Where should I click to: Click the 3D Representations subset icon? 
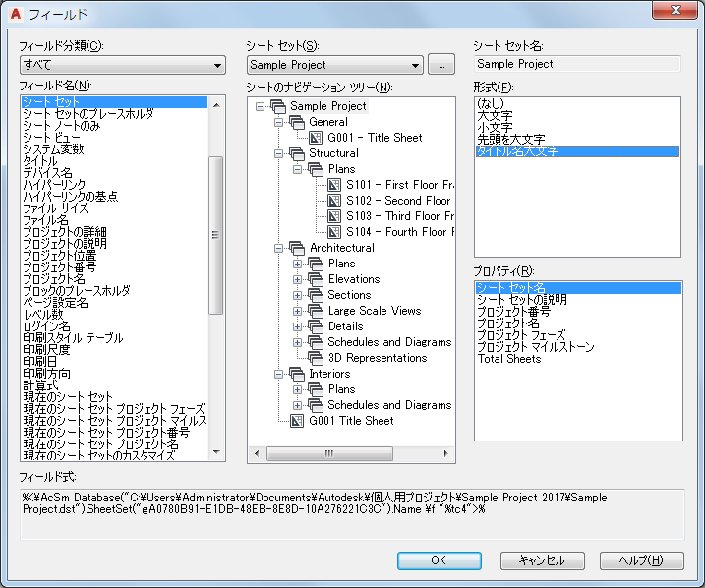[x=316, y=358]
